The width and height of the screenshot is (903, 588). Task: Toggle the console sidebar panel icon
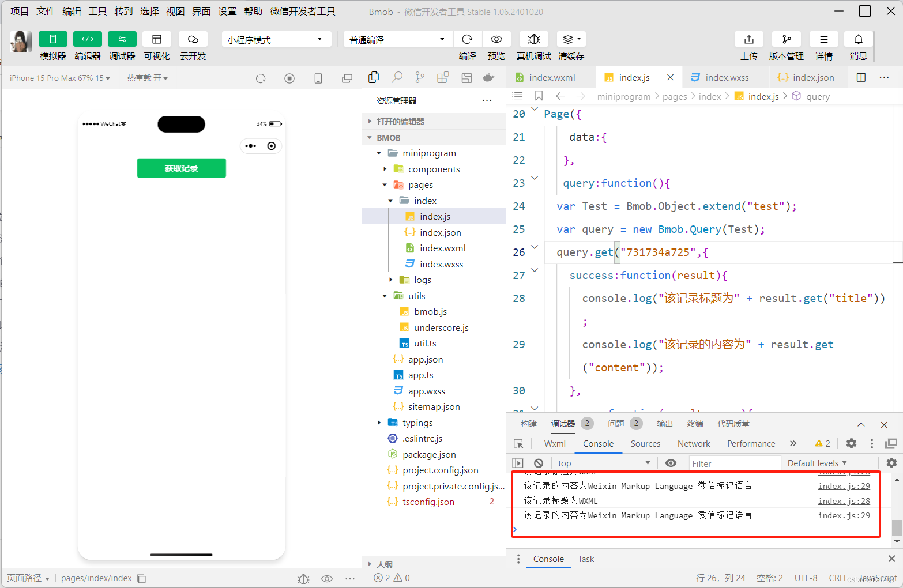[x=518, y=463]
